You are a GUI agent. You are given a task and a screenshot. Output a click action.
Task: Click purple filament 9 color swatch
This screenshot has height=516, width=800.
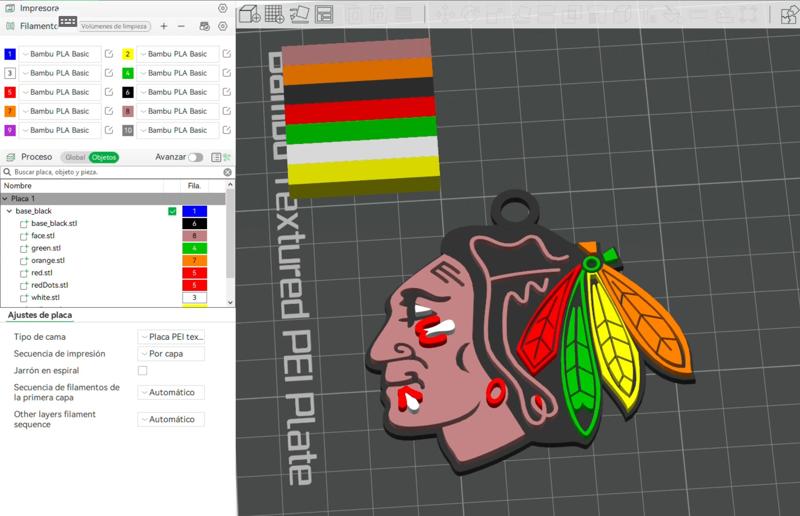pos(10,130)
